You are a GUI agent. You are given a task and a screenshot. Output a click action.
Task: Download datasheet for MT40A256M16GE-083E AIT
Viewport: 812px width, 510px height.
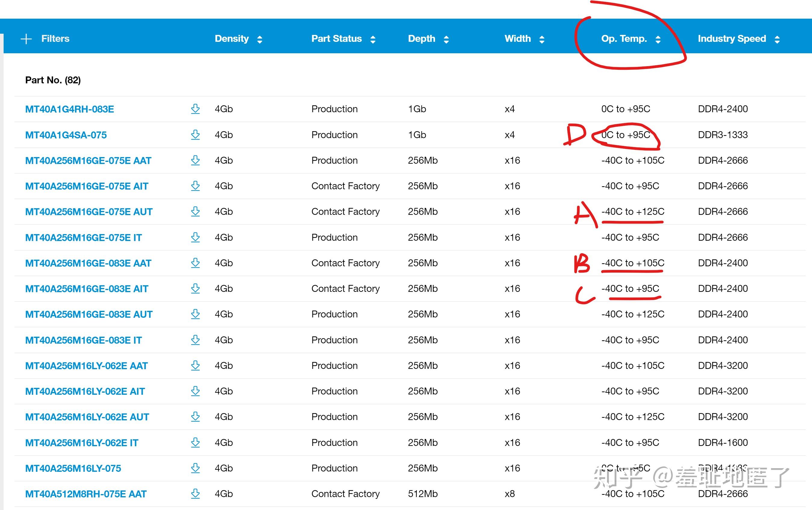click(x=195, y=289)
